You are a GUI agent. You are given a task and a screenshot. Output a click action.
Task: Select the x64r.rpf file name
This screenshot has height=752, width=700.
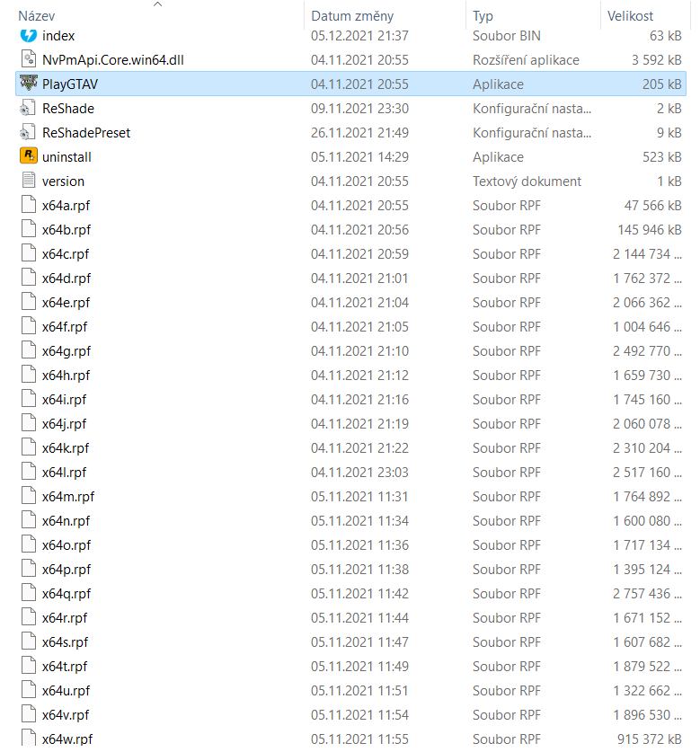coord(65,618)
